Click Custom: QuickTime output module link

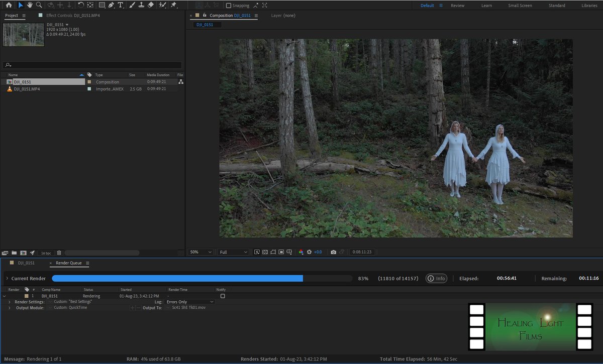pos(70,308)
